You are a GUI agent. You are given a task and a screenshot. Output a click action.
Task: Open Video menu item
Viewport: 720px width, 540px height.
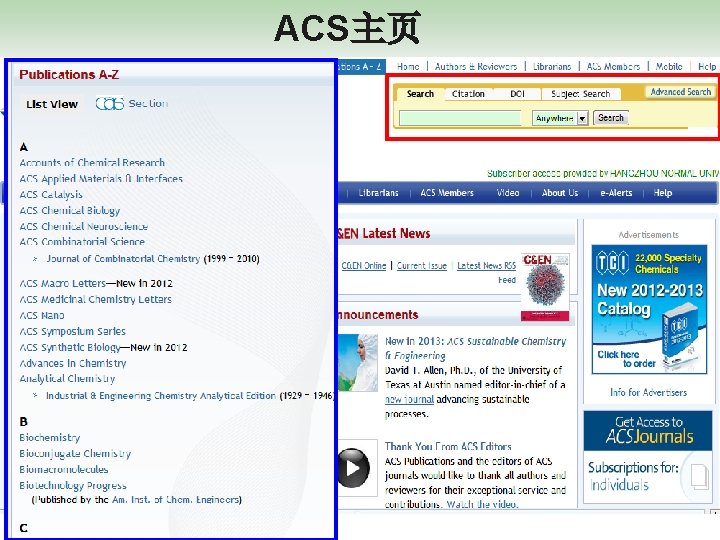(508, 193)
